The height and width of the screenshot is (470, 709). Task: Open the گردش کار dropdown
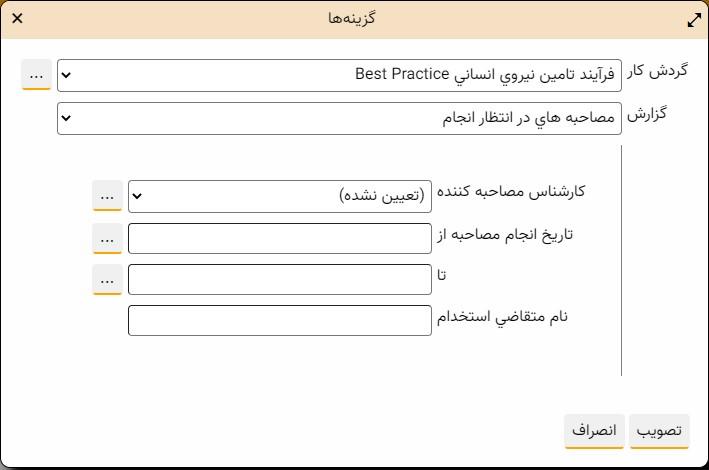339,75
